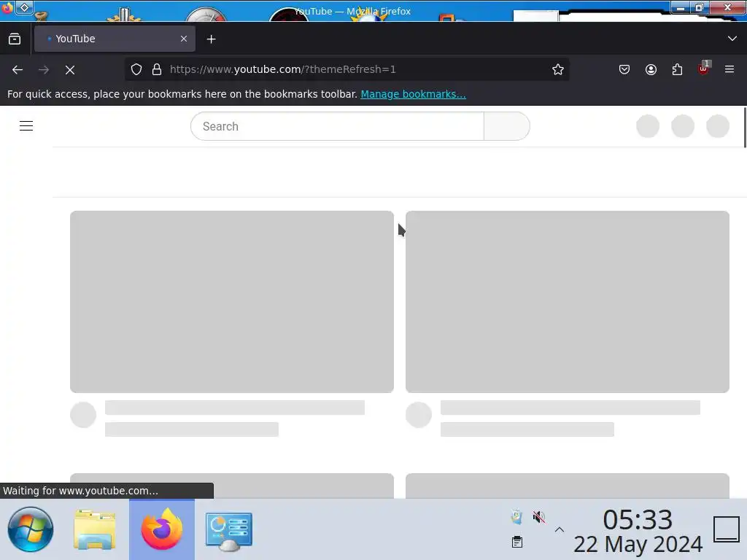Show site security lock information
747x560 pixels.
[x=157, y=69]
